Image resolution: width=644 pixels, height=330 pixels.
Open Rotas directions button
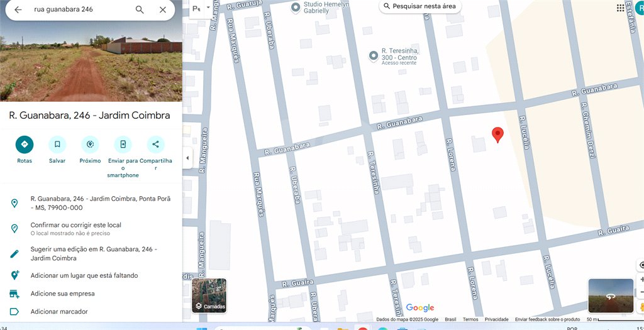pyautogui.click(x=25, y=145)
